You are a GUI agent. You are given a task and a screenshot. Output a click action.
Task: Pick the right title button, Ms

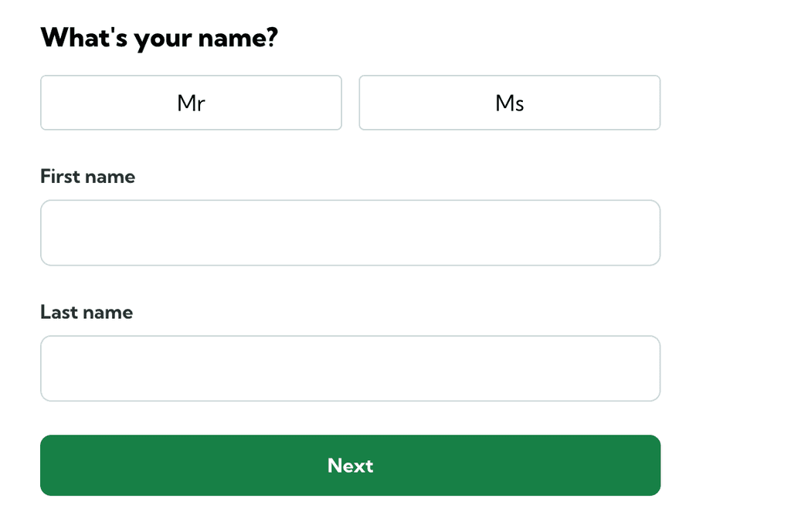click(x=509, y=103)
